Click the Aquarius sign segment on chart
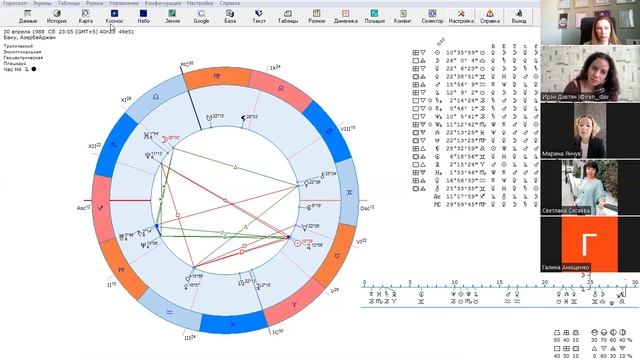Image resolution: width=640 pixels, height=360 pixels. coord(170,311)
